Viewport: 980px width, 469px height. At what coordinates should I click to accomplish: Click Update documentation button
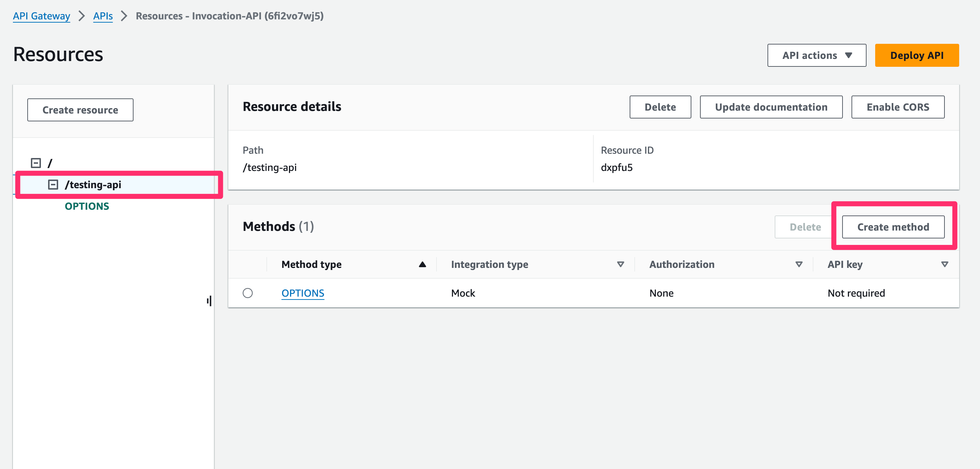pyautogui.click(x=771, y=107)
